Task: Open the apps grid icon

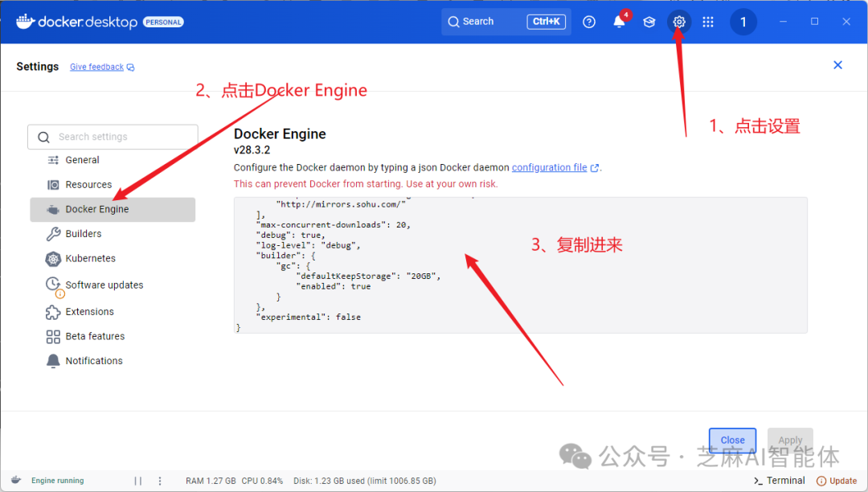Action: coord(708,22)
